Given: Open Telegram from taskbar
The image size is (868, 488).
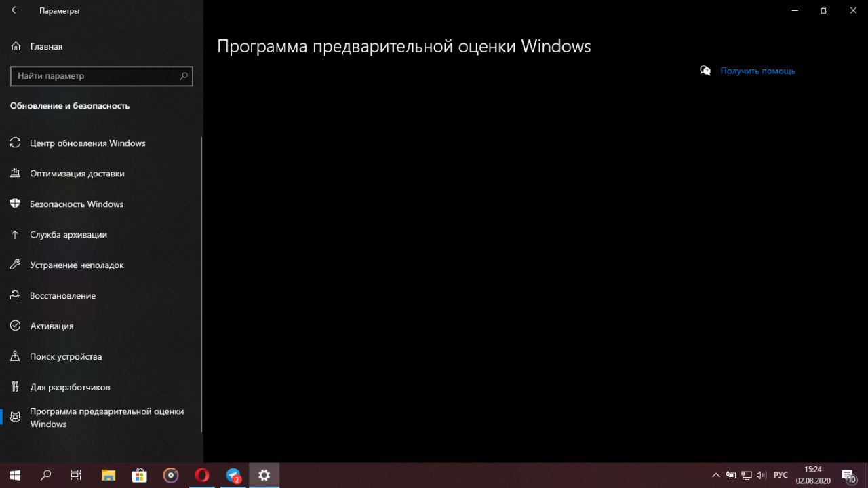Looking at the screenshot, I should point(233,475).
